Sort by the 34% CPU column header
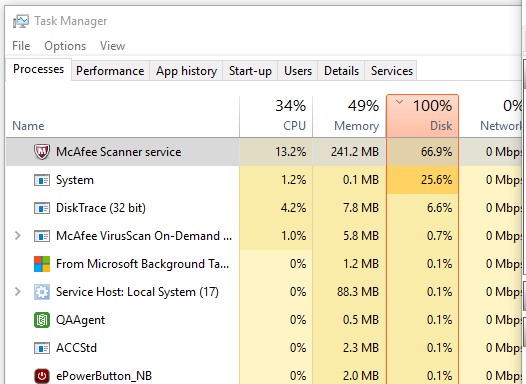526x384 pixels. (x=276, y=116)
